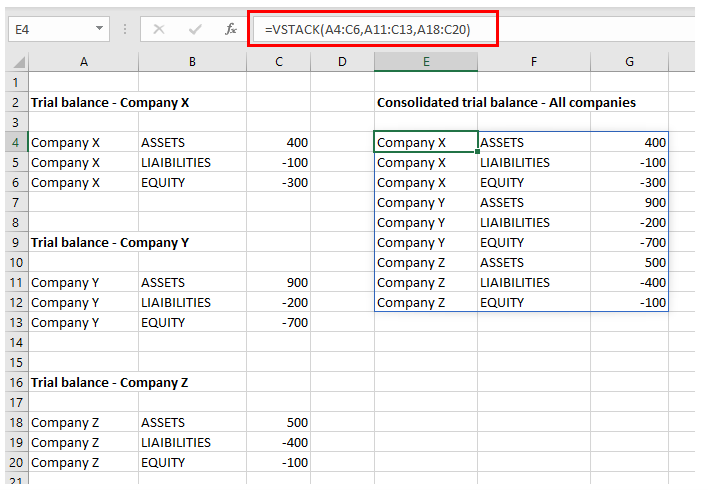Image resolution: width=708 pixels, height=490 pixels.
Task: Select cell B20 'EQUITY'
Action: click(192, 462)
